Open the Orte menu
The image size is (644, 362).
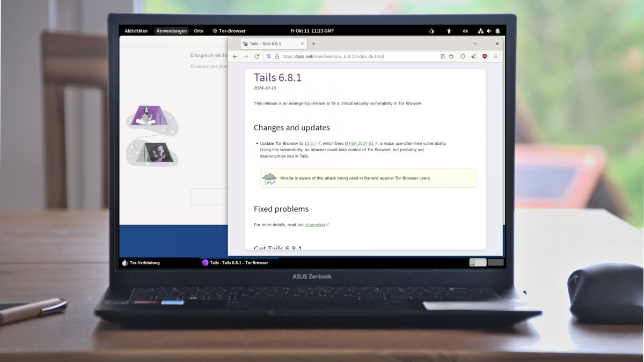199,31
